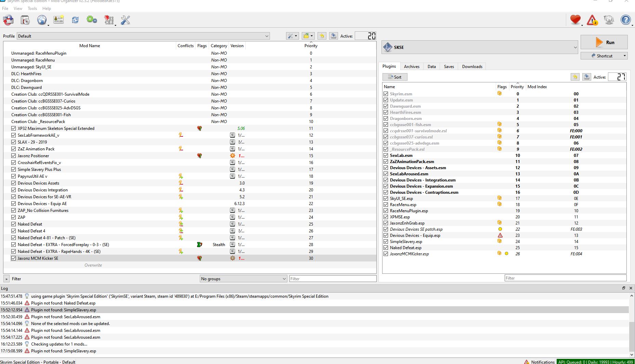The height and width of the screenshot is (364, 635).
Task: Open the tool plugins puzzle icon
Action: tap(109, 20)
